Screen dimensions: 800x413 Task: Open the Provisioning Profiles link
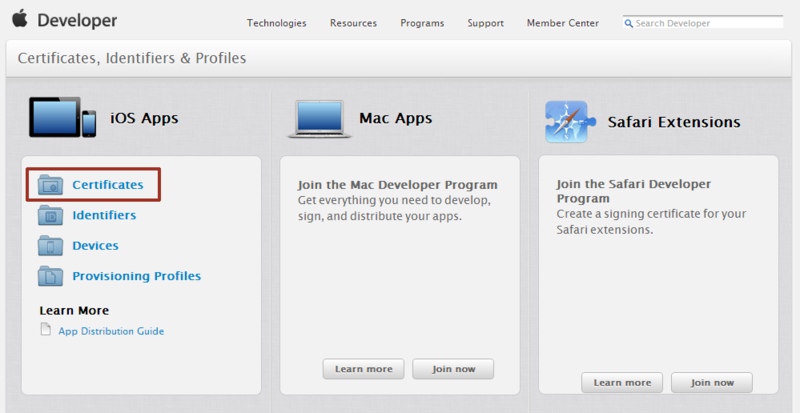pyautogui.click(x=137, y=276)
